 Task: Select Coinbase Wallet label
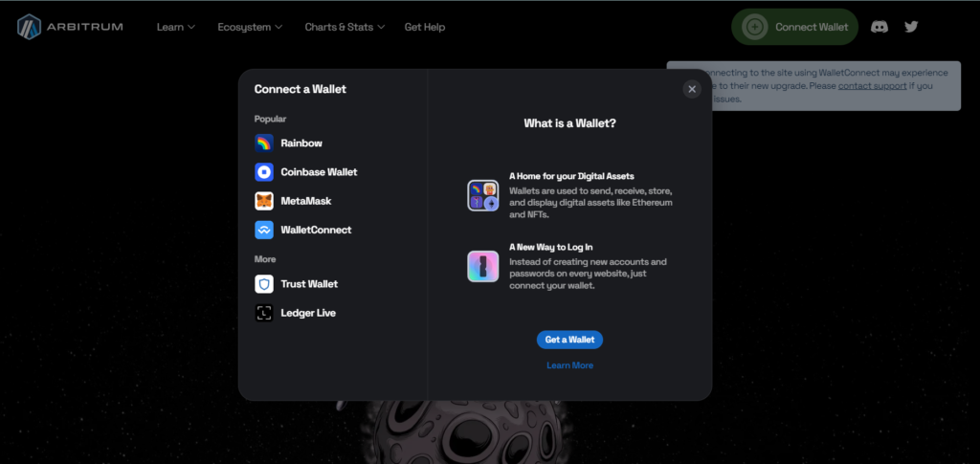click(319, 172)
